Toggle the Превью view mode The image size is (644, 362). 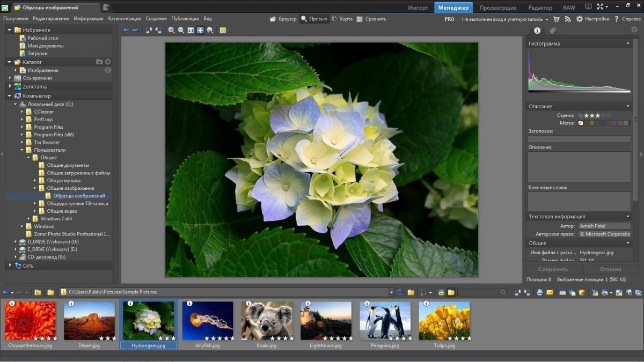[314, 19]
